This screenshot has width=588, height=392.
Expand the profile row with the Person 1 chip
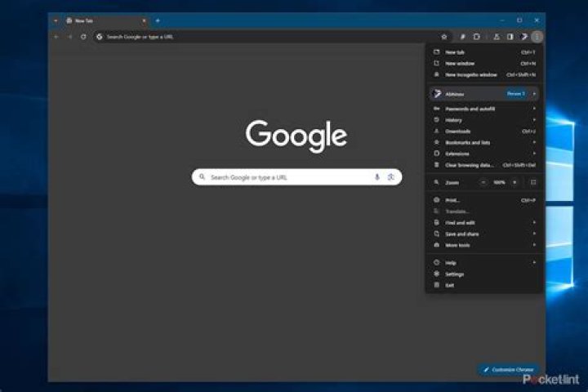[x=484, y=94]
